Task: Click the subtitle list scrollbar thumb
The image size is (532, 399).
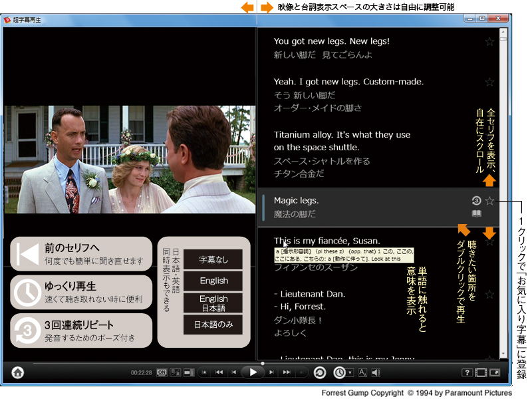Action: pos(503,39)
